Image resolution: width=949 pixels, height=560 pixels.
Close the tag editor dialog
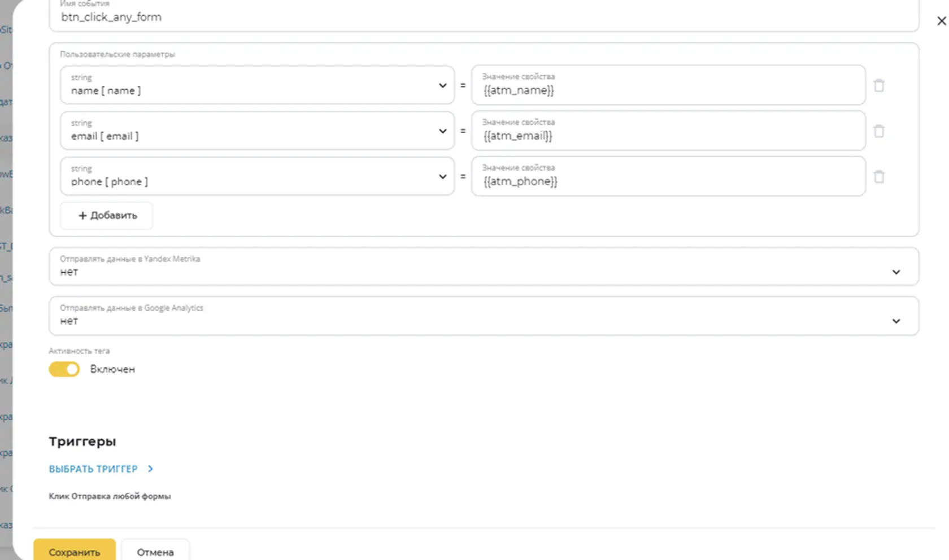(x=941, y=21)
